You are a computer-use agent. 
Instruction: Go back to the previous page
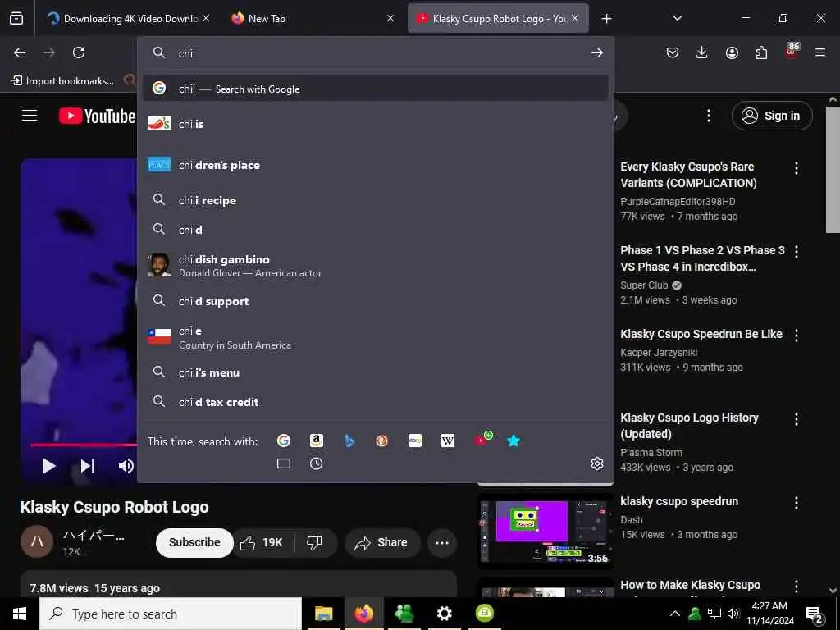tap(20, 52)
